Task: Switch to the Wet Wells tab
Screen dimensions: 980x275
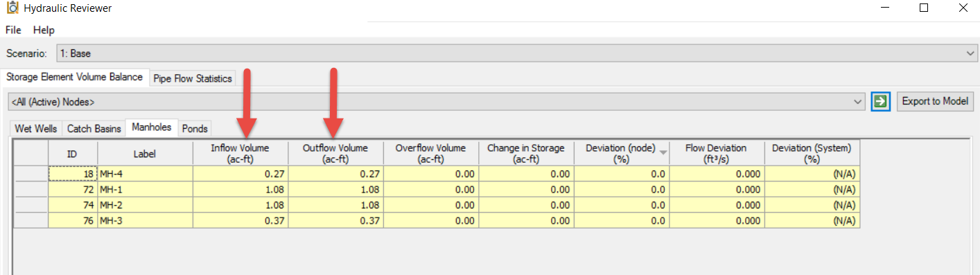Action: coord(36,129)
